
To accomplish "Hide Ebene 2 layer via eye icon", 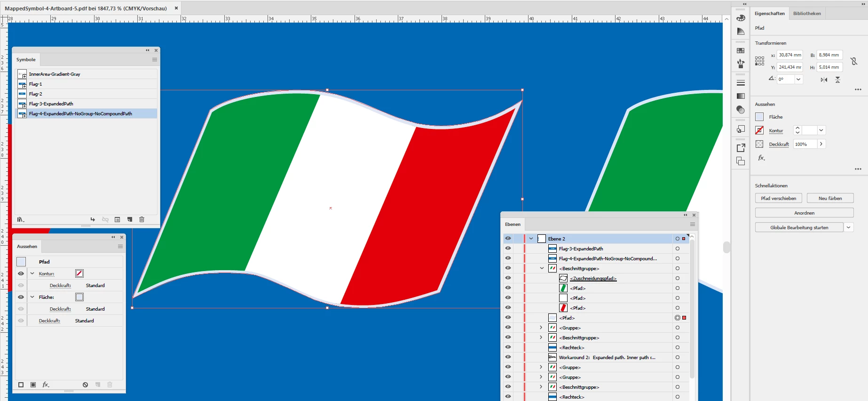I will click(x=508, y=238).
